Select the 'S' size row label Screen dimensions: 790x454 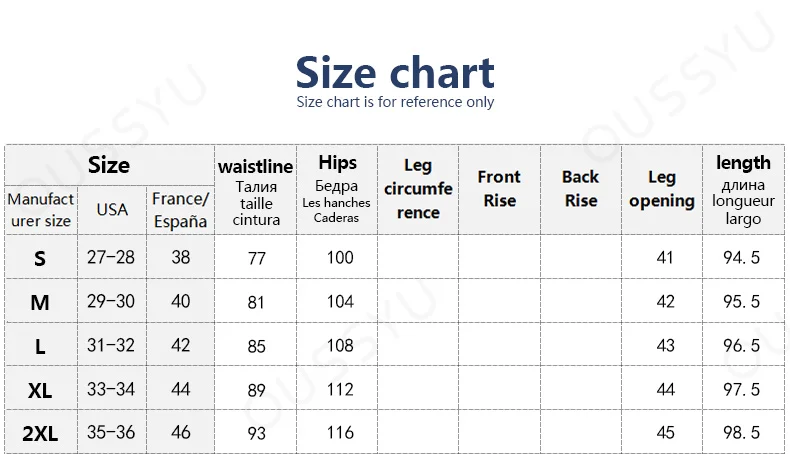pos(40,258)
